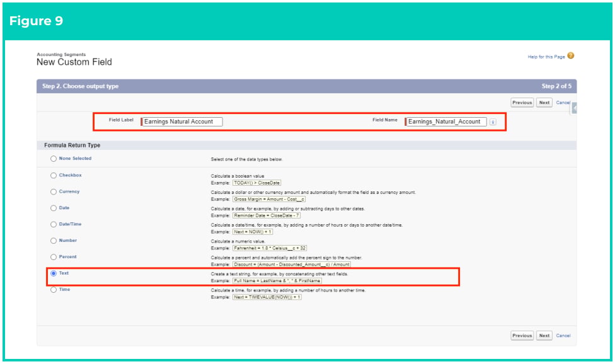The width and height of the screenshot is (615, 364).
Task: Click the 'Formula Return Type' section heading
Action: pyautogui.click(x=72, y=145)
